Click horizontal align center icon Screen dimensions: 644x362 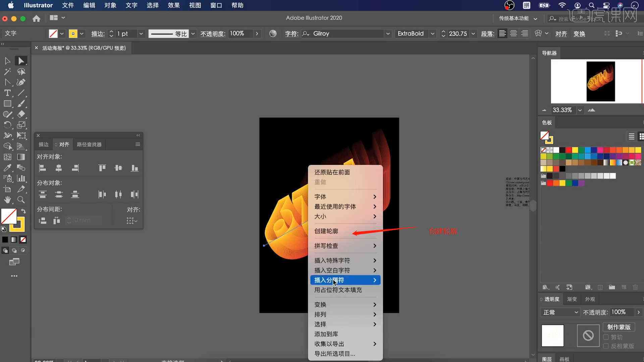coord(59,168)
